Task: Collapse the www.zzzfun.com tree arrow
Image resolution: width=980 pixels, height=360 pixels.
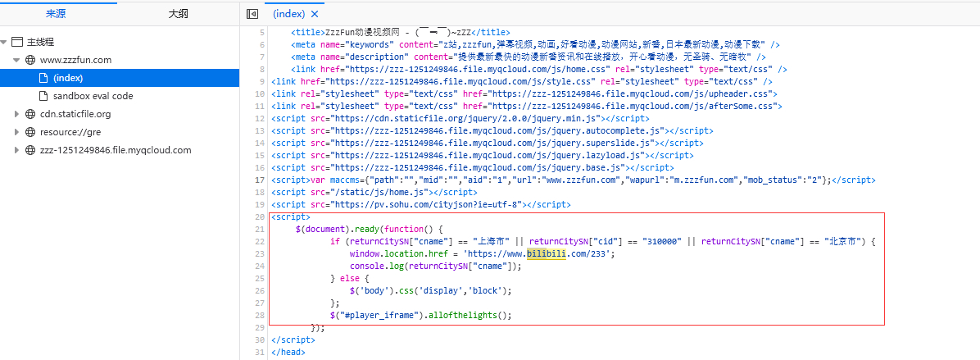Action: (x=17, y=61)
